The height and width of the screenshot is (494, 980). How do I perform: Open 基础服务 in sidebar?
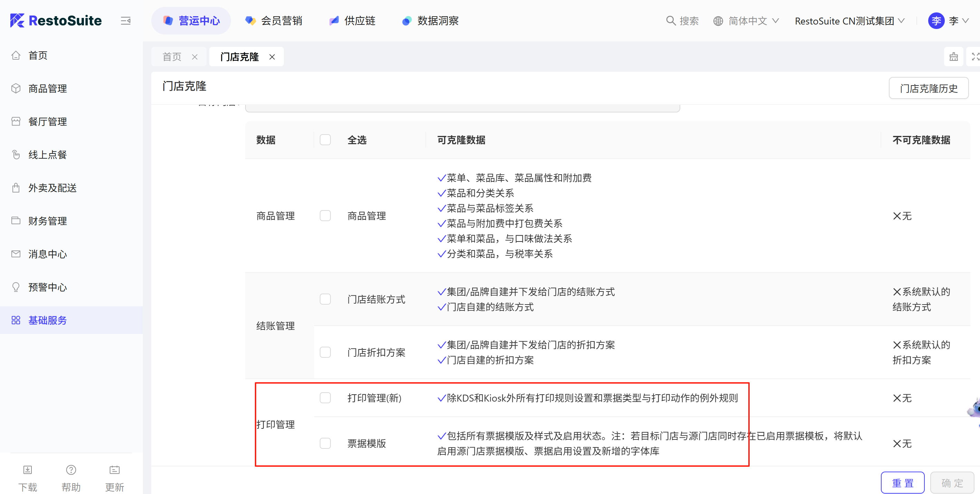71,320
